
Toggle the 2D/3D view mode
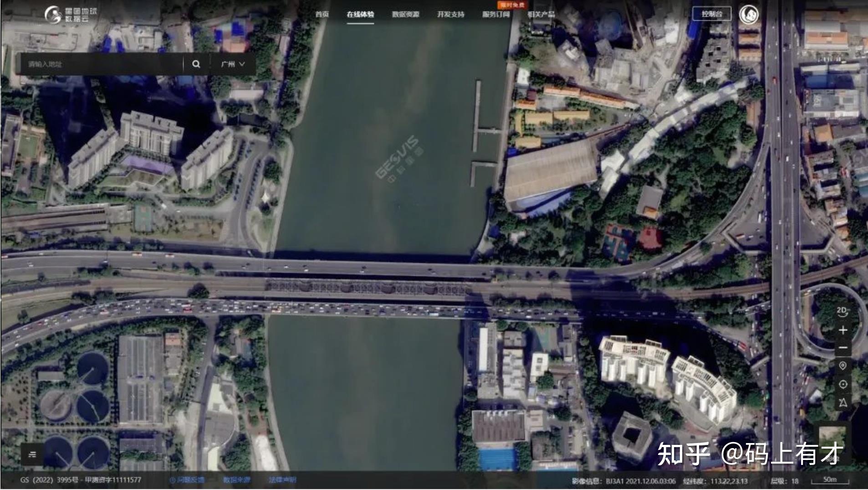[842, 311]
